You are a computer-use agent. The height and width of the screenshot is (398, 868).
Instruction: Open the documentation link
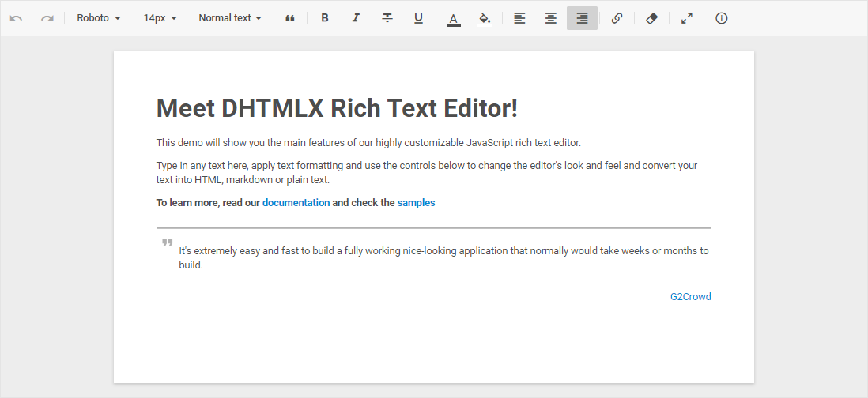[x=296, y=203]
